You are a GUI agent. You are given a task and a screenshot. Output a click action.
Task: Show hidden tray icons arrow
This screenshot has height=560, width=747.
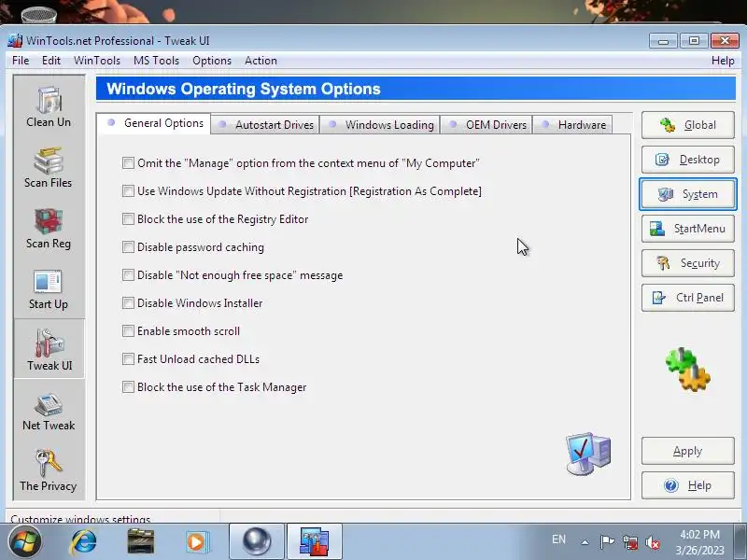(x=585, y=542)
